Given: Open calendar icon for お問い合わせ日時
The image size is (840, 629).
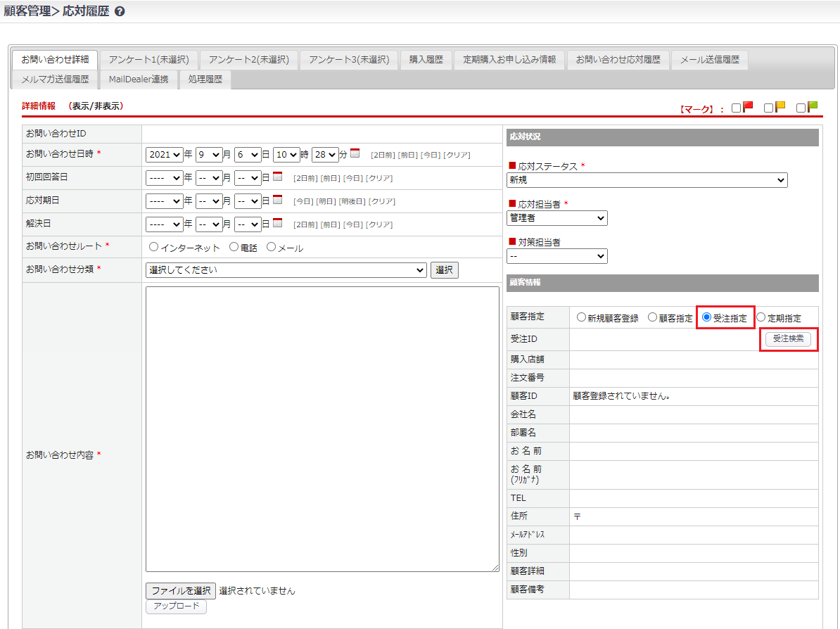Looking at the screenshot, I should 355,153.
